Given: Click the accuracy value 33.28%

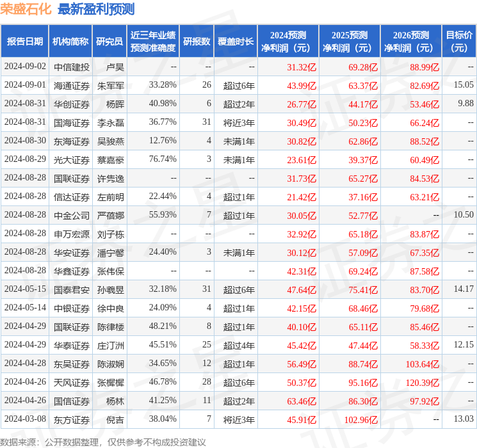Looking at the screenshot, I should 163,85.
